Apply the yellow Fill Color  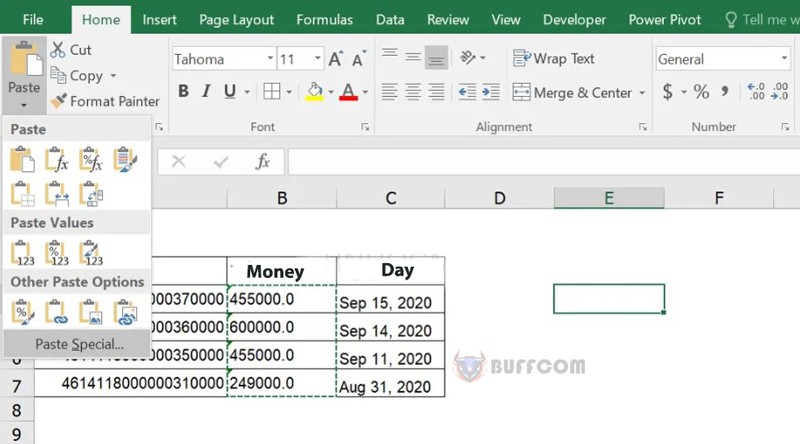315,92
